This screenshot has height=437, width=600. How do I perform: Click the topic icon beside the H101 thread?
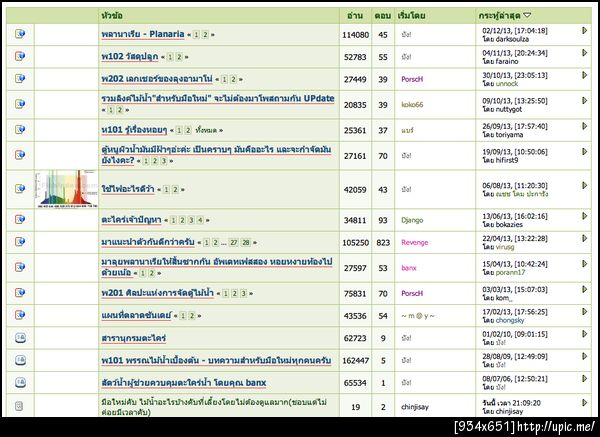click(20, 129)
